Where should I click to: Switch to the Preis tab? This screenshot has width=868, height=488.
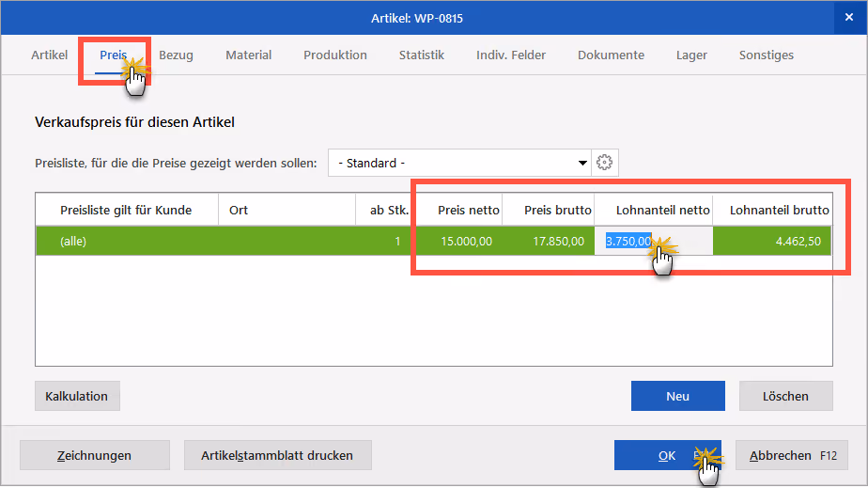114,55
